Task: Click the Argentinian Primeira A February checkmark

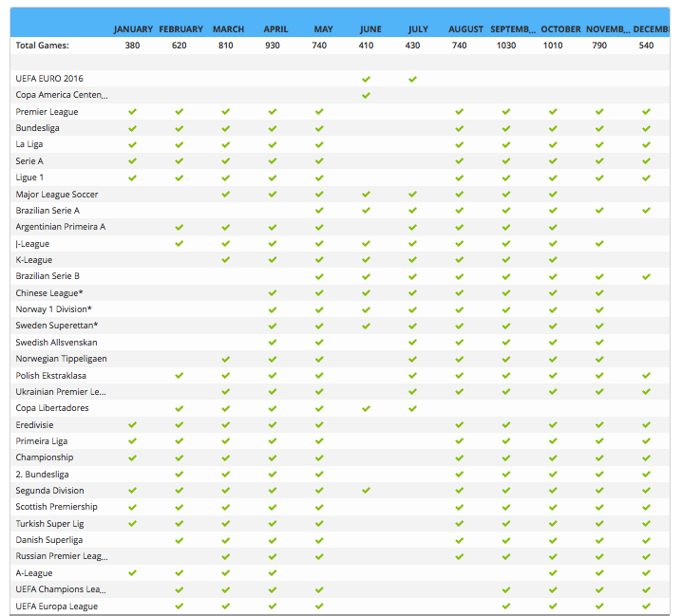Action: [180, 228]
